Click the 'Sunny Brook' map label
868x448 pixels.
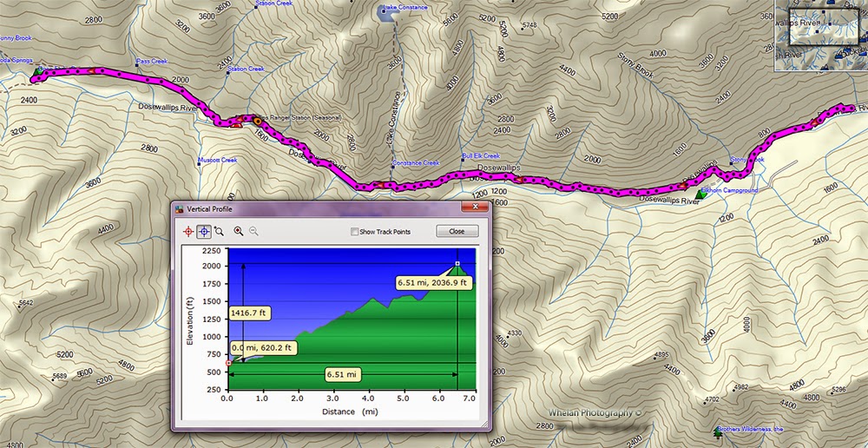15,38
